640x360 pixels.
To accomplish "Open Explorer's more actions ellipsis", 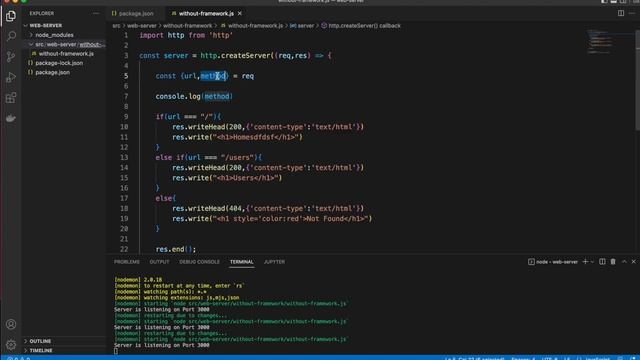I will [x=96, y=13].
